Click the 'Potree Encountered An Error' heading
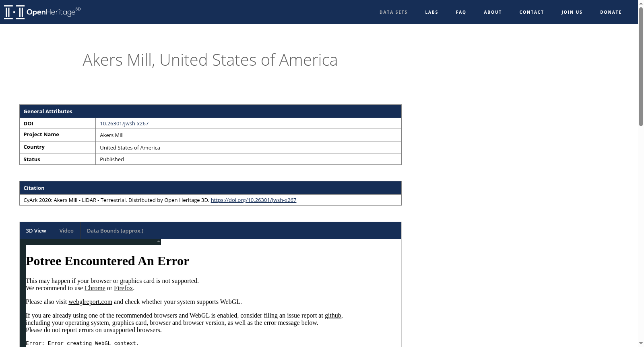The height and width of the screenshot is (347, 644). (107, 261)
